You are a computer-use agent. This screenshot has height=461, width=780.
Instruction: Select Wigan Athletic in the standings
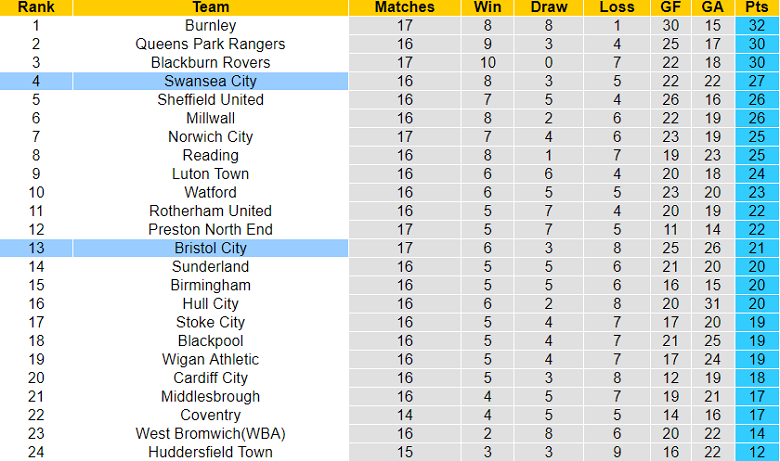pos(210,359)
